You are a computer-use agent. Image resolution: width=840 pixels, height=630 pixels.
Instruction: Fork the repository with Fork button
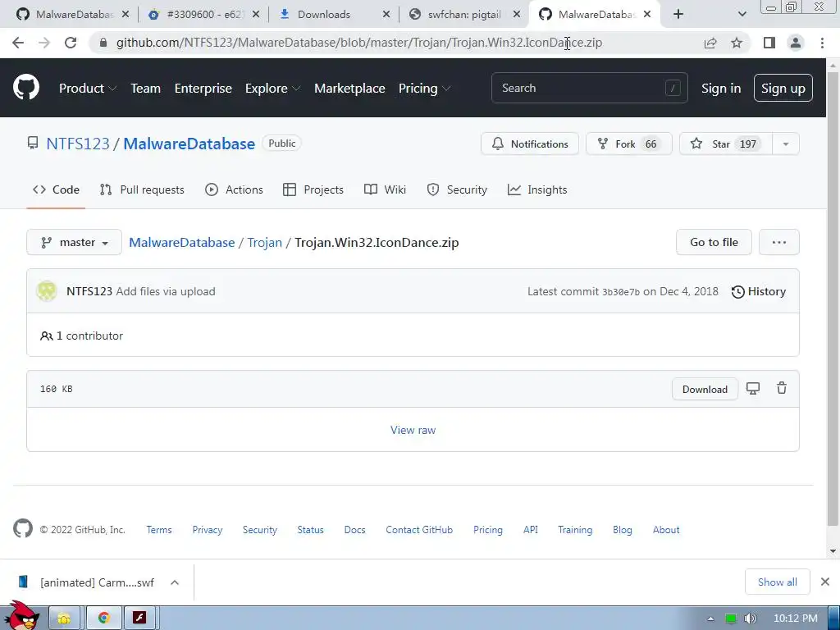629,144
